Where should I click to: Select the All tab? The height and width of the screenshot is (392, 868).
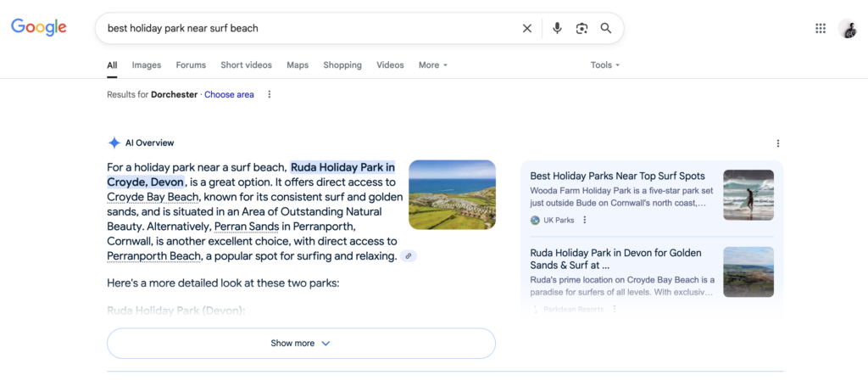pyautogui.click(x=112, y=64)
